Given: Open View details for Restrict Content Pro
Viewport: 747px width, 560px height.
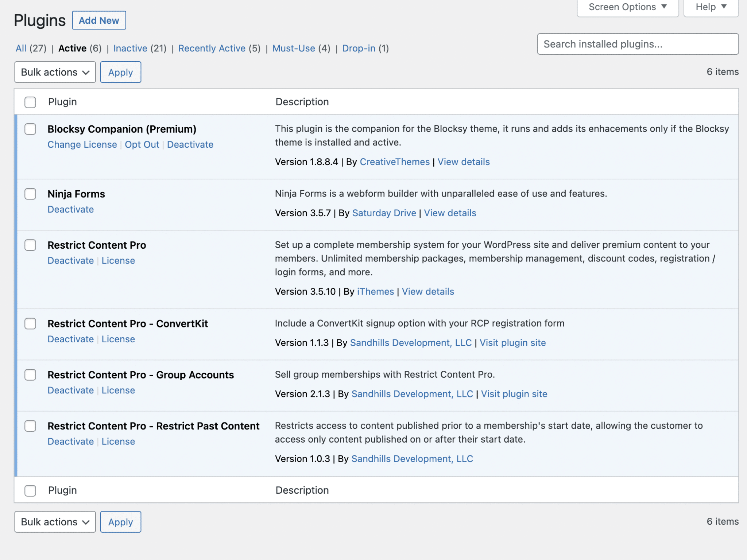Looking at the screenshot, I should pos(428,292).
